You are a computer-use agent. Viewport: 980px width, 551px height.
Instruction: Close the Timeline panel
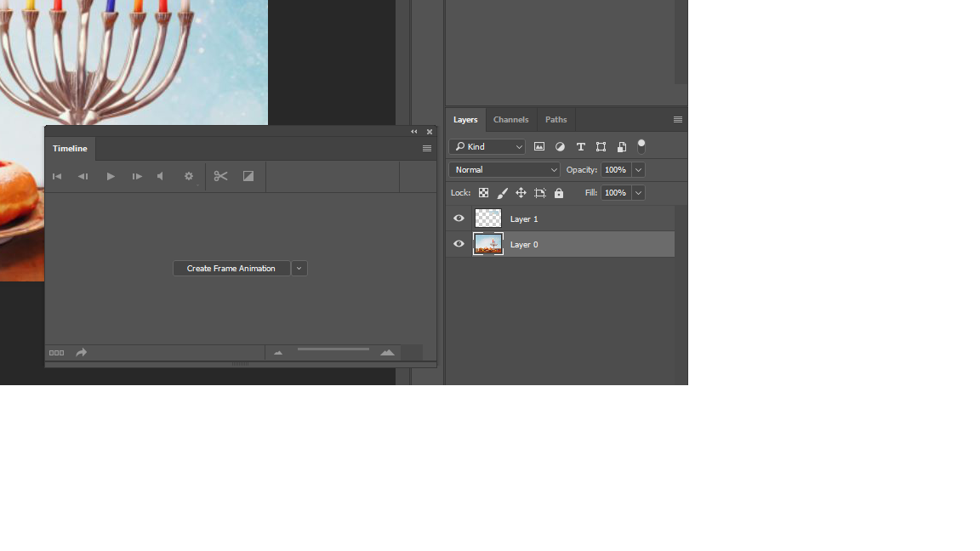(430, 132)
